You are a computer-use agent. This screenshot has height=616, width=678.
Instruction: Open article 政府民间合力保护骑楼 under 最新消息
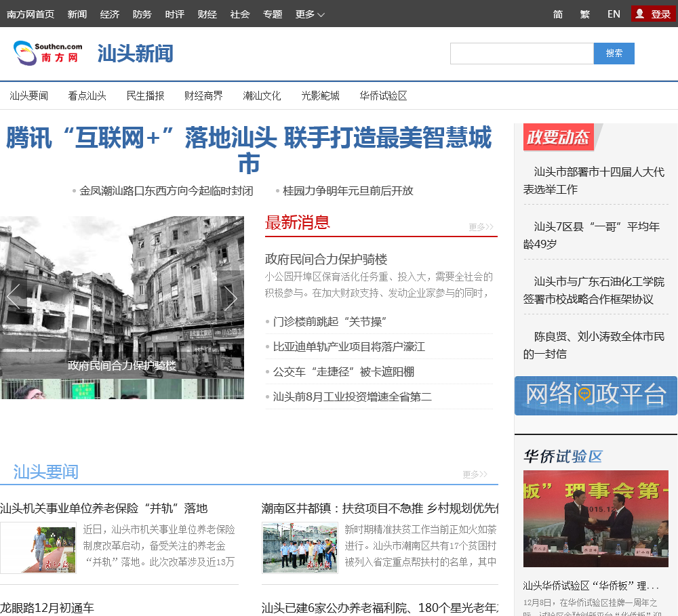pyautogui.click(x=326, y=260)
